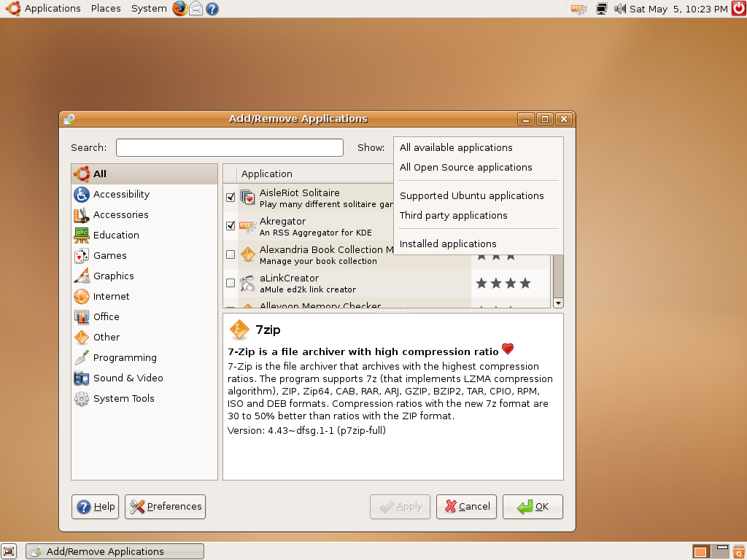Screen dimensions: 747x560
Task: Open the trash icon in bottom panel
Action: (x=739, y=551)
